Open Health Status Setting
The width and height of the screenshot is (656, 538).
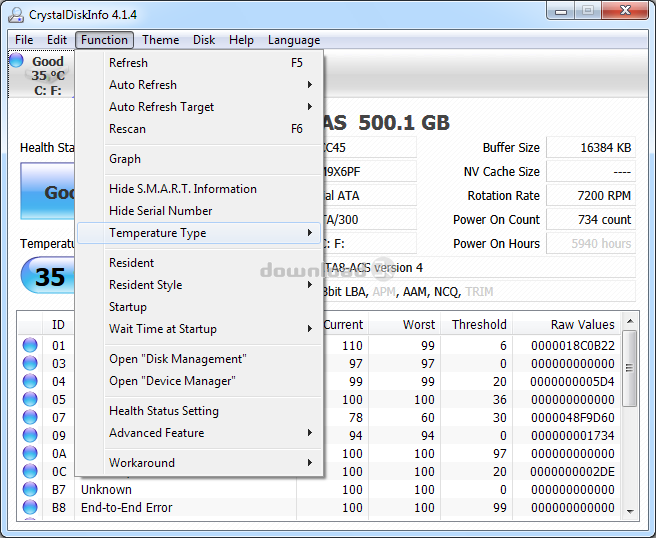(163, 411)
